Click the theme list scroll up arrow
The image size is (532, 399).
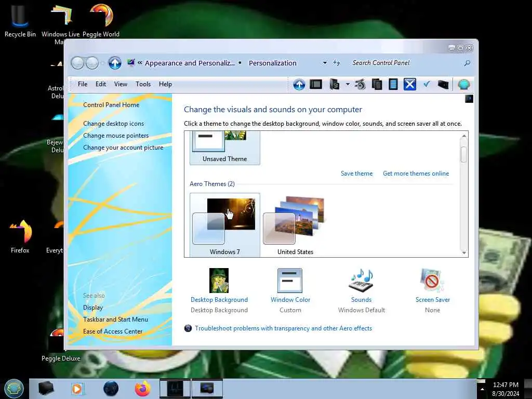coord(464,136)
